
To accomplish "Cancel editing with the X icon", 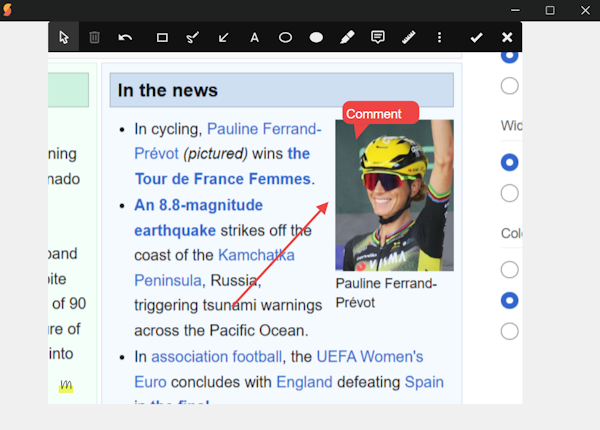I will pos(507,37).
